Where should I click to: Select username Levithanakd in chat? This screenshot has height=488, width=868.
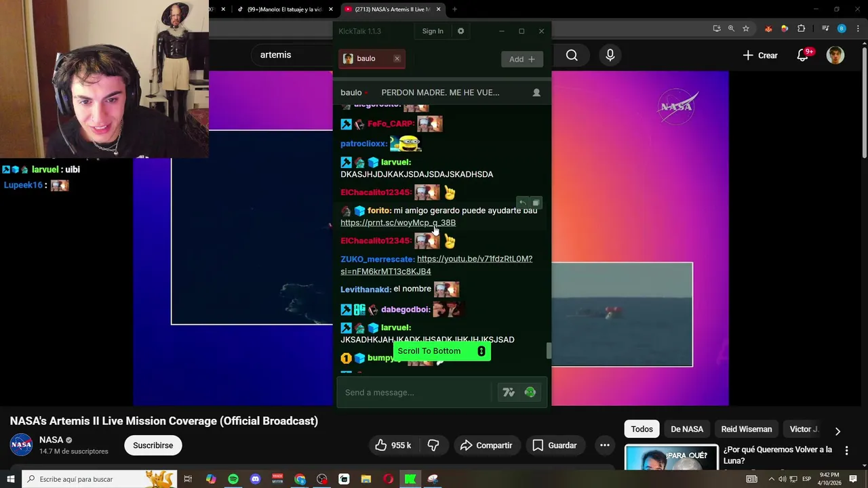tap(365, 289)
